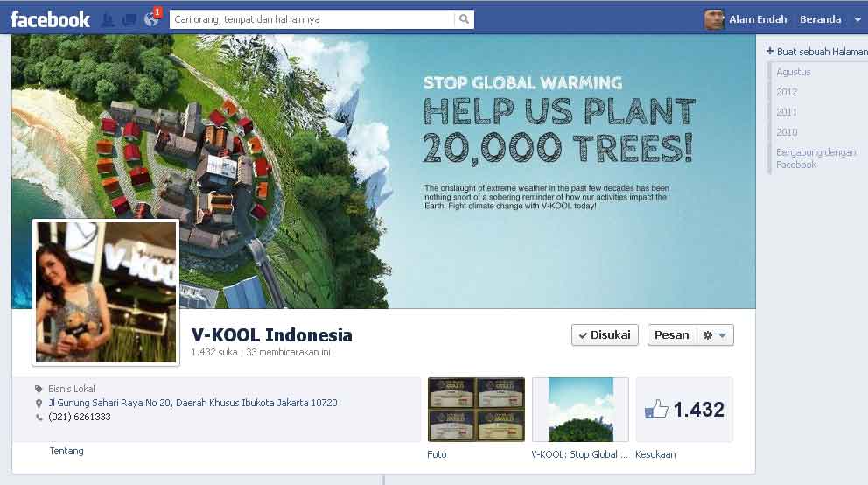This screenshot has height=485, width=868.
Task: Go to Beranda home
Action: coord(820,19)
